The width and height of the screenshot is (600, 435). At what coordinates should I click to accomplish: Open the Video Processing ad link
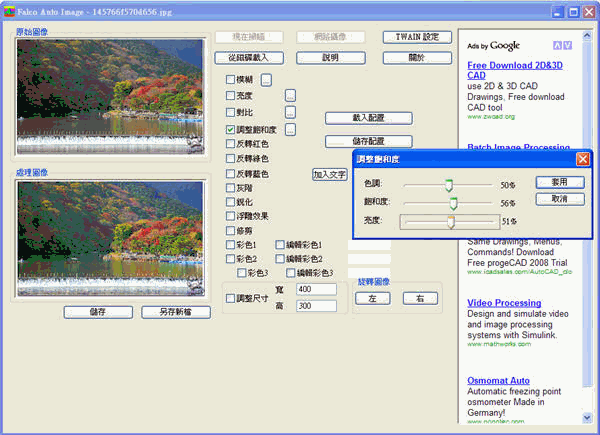point(503,302)
